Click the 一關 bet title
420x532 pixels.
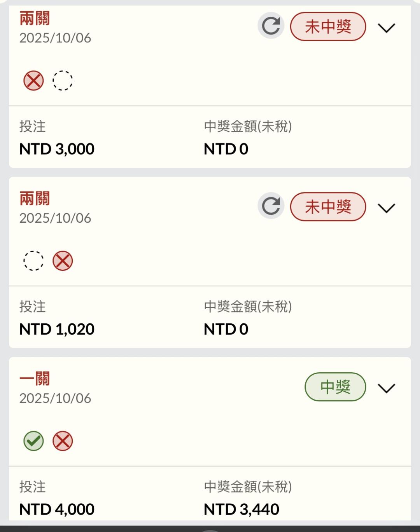pyautogui.click(x=35, y=379)
